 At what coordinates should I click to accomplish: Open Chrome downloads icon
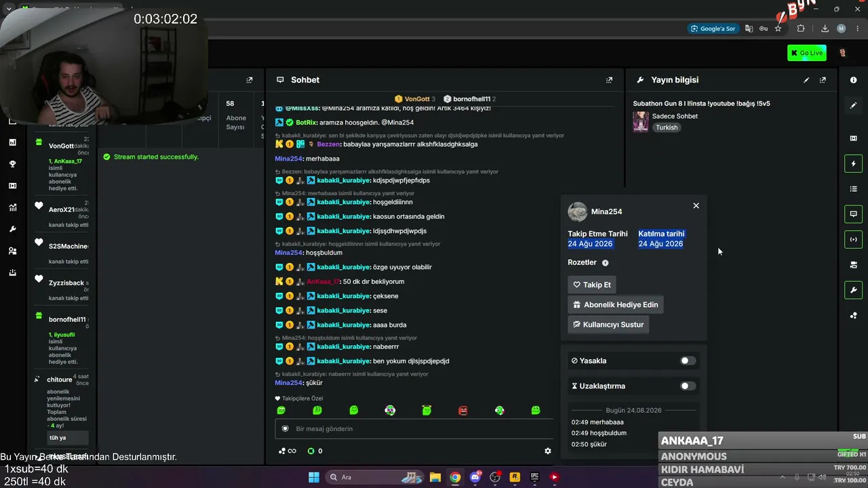click(x=825, y=28)
